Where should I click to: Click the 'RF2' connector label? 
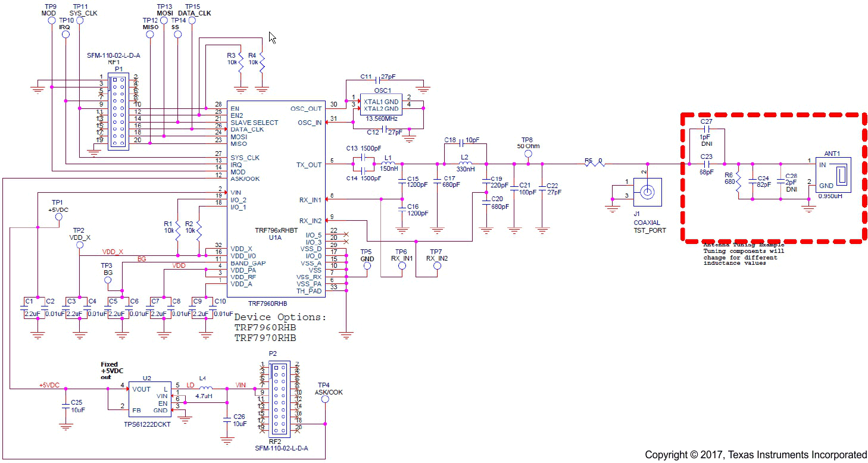point(274,441)
